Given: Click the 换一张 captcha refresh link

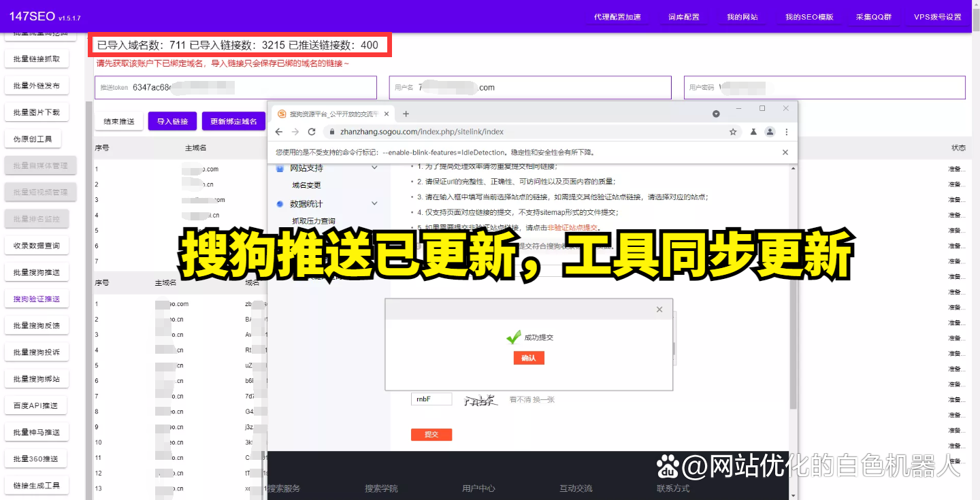Looking at the screenshot, I should (544, 399).
